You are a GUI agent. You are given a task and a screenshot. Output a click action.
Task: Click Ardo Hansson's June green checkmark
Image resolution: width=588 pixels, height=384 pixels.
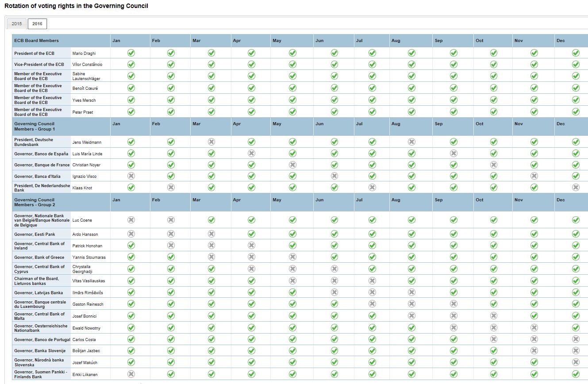[x=334, y=234]
